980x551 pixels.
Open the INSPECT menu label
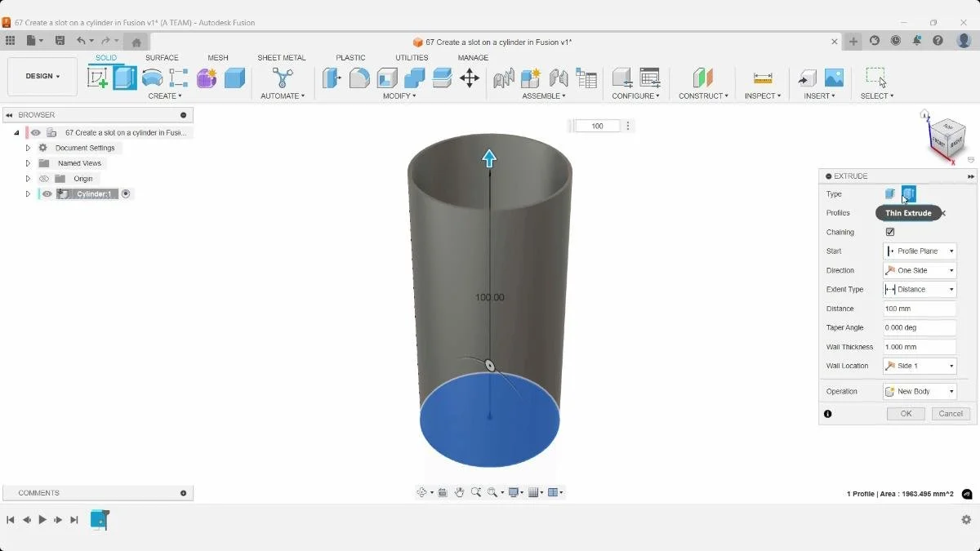coord(763,96)
